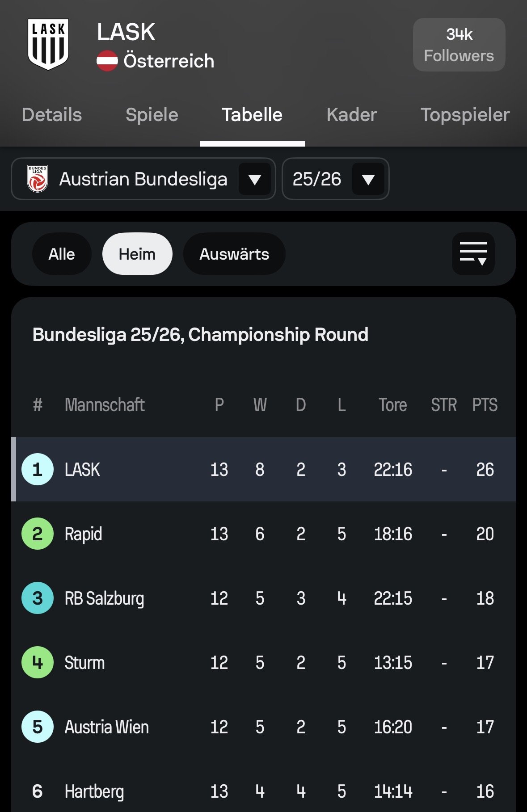527x812 pixels.
Task: Select the Heim table filter
Action: click(137, 254)
